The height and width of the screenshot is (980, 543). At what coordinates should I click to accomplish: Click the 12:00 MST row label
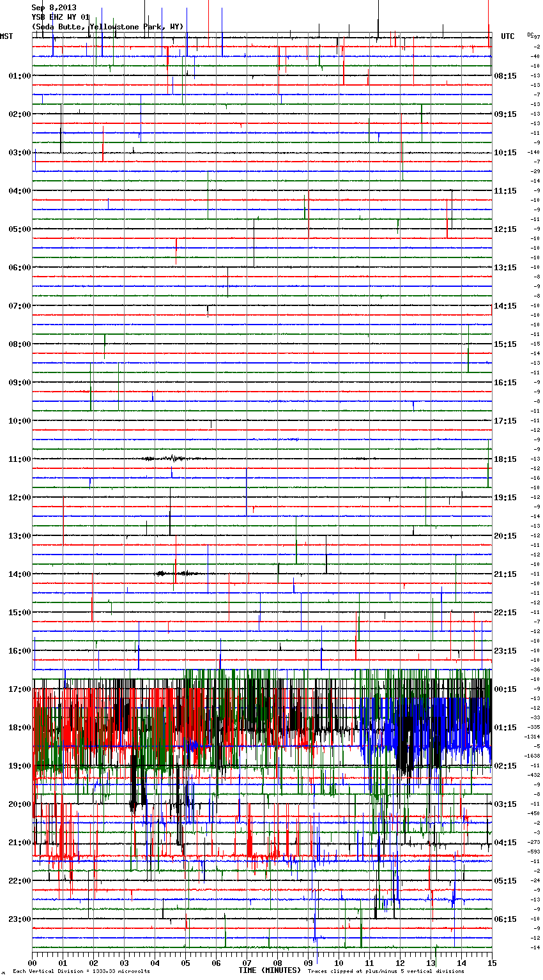click(x=20, y=498)
